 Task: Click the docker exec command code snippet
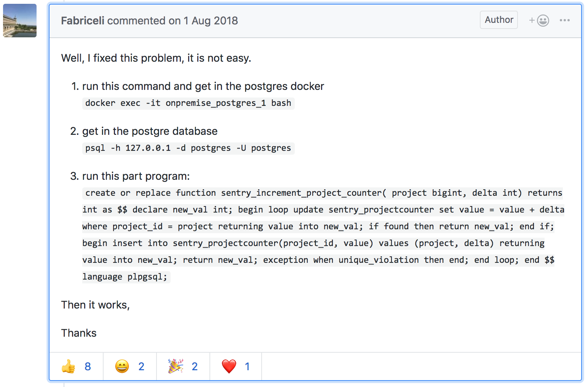click(x=188, y=103)
